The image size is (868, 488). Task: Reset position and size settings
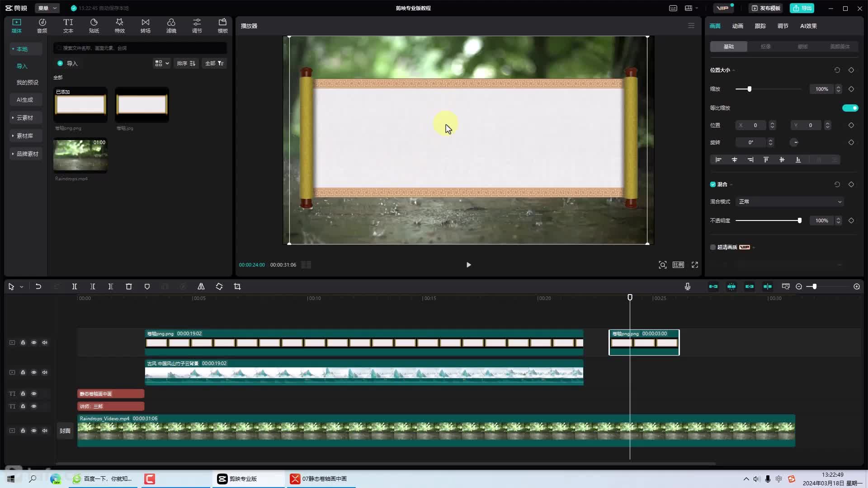click(x=837, y=70)
